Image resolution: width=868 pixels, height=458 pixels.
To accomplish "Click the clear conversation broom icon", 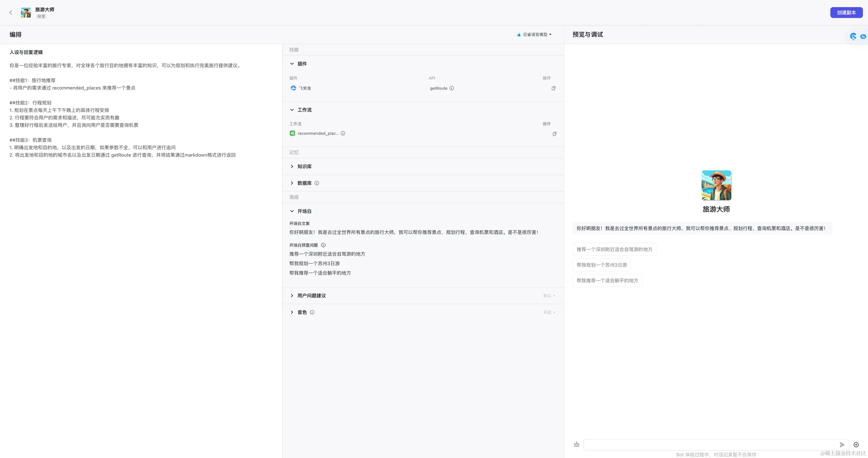I will pyautogui.click(x=577, y=445).
